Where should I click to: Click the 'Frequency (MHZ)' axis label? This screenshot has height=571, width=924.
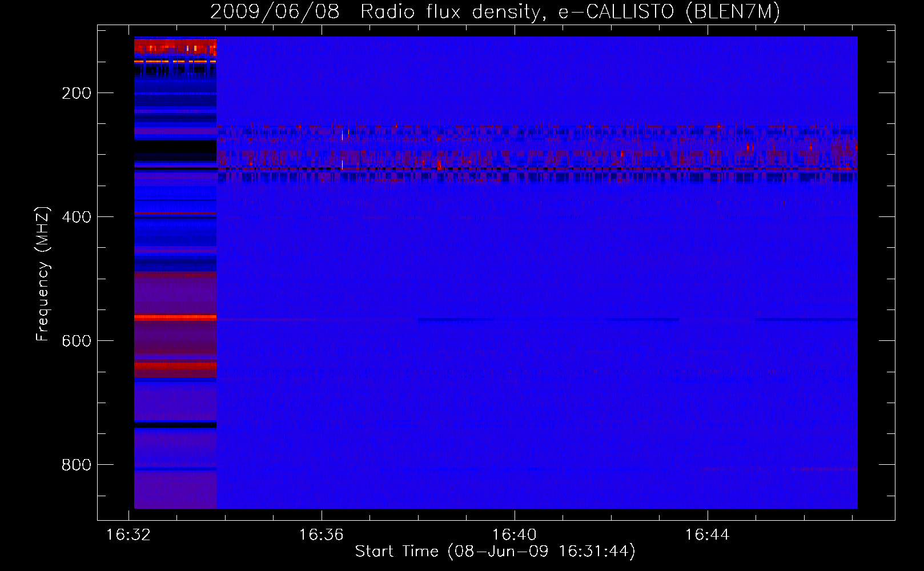pos(43,274)
